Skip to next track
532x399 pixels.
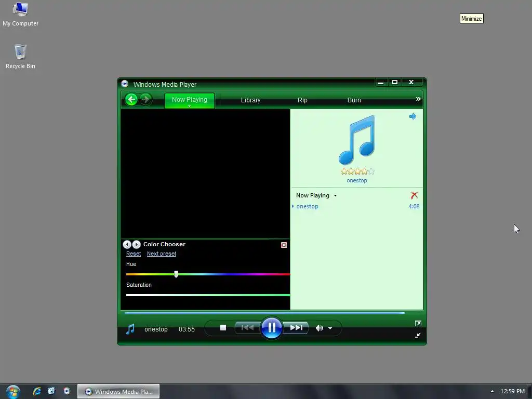[296, 328]
